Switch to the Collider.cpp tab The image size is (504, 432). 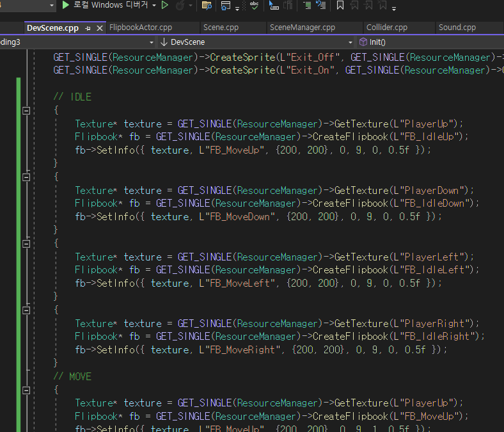pos(387,28)
